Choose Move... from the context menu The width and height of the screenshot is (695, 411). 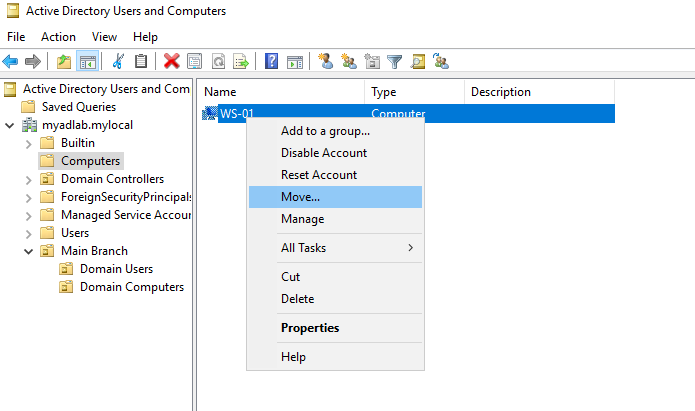301,197
